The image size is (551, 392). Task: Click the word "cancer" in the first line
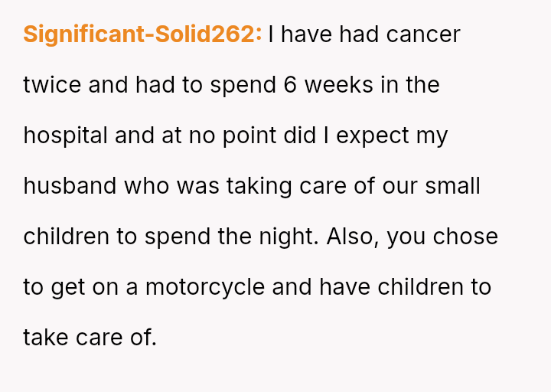pyautogui.click(x=423, y=34)
